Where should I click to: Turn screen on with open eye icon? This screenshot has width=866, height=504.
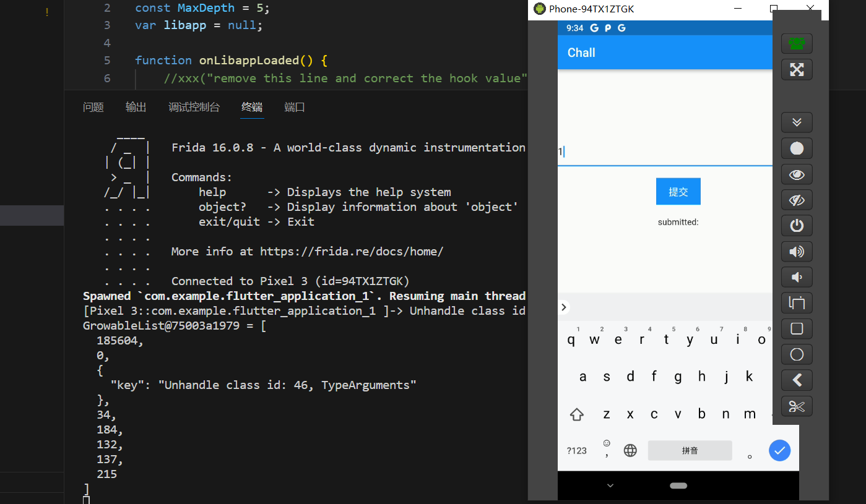point(797,174)
